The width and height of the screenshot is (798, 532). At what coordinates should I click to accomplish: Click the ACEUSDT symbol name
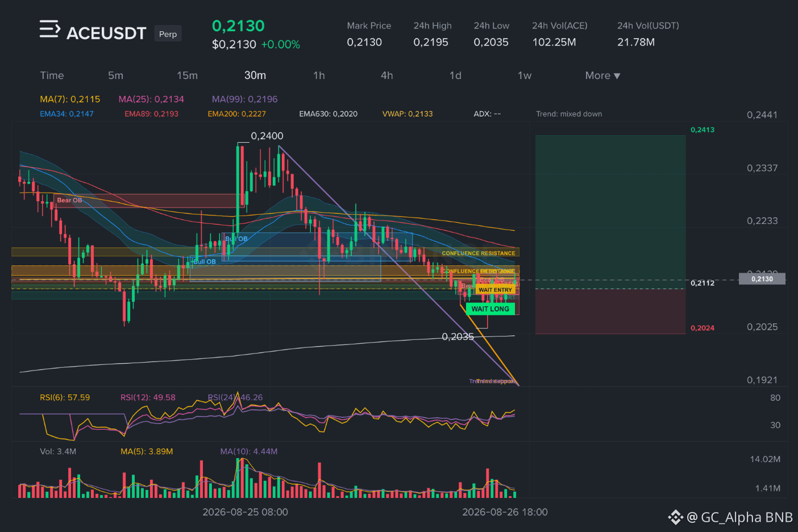coord(106,34)
